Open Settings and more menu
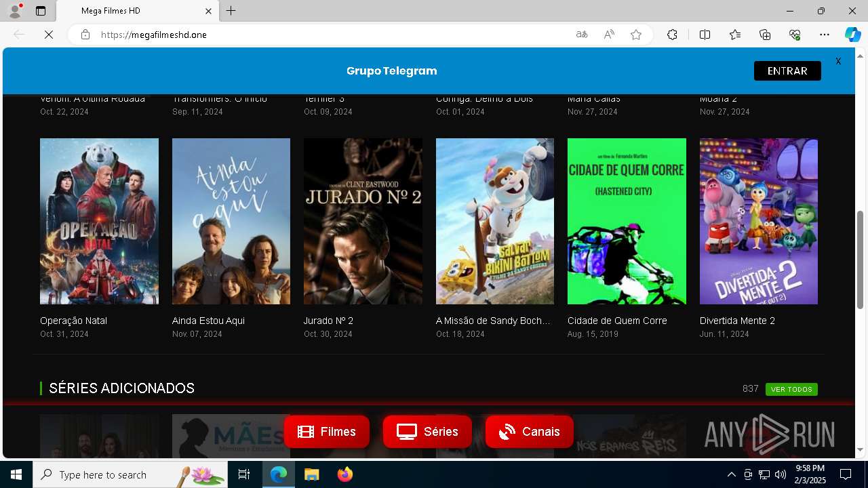868x488 pixels. pos(825,35)
